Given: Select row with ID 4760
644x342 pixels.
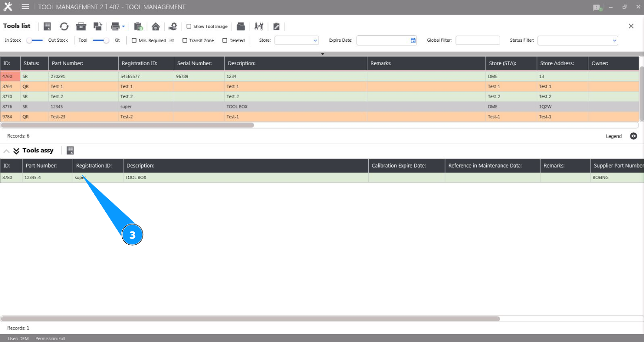Looking at the screenshot, I should tap(319, 77).
